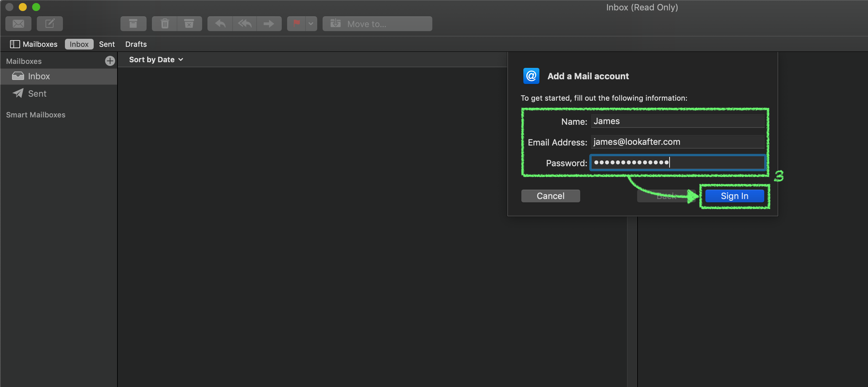Open the Move to... dropdown
Viewport: 868px width, 387px height.
(x=377, y=23)
